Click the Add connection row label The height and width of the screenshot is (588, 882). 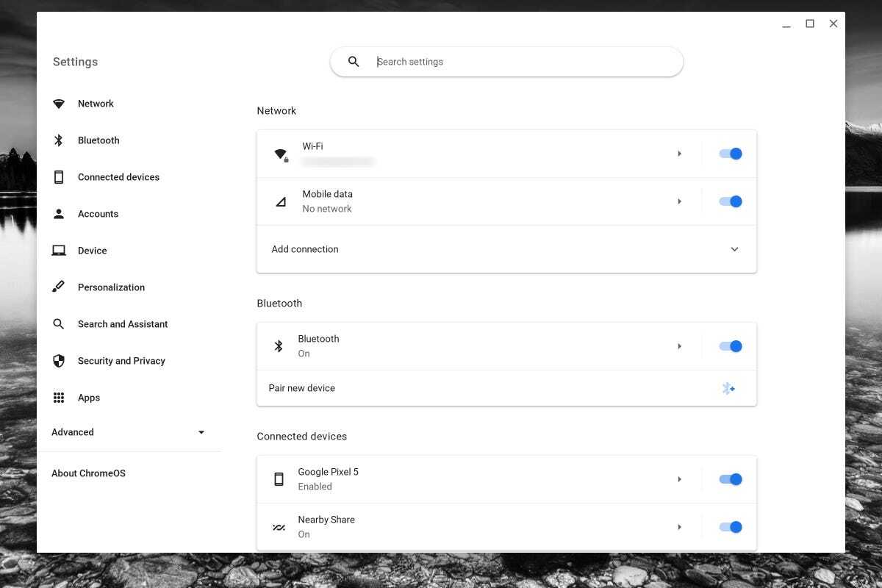[x=305, y=249]
